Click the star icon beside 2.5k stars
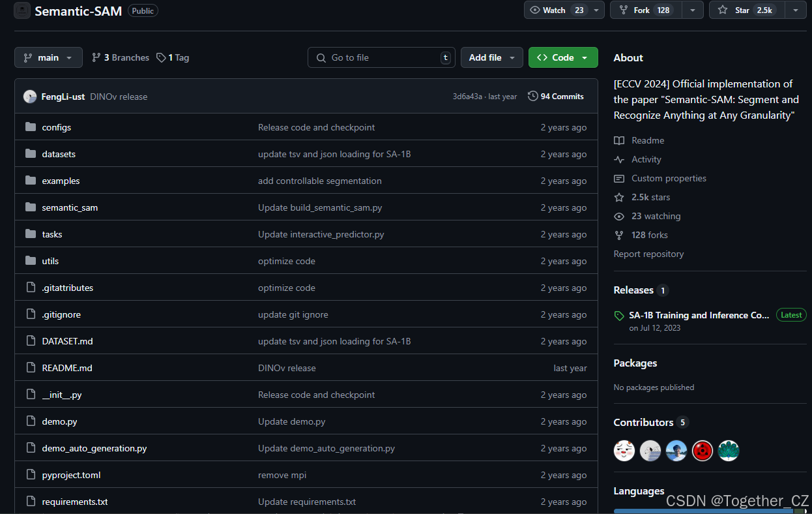The width and height of the screenshot is (812, 514). pos(619,197)
